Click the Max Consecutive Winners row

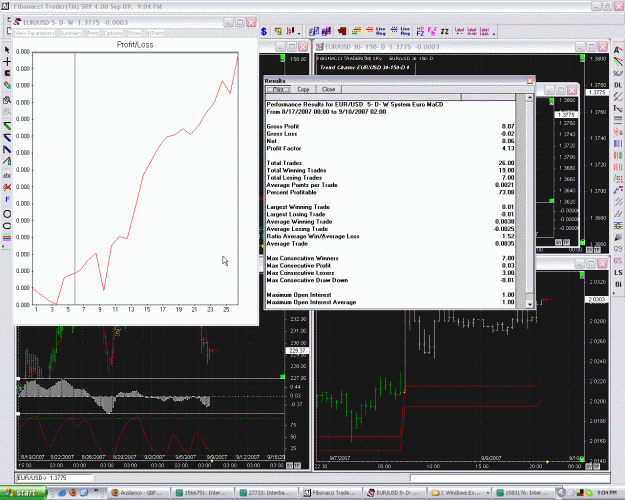click(x=390, y=258)
